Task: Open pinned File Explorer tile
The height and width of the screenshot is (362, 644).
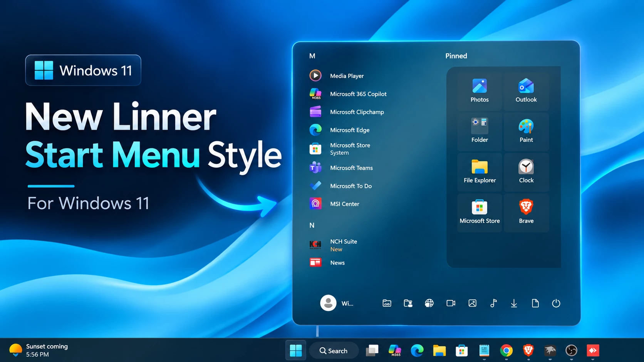Action: coord(480,172)
